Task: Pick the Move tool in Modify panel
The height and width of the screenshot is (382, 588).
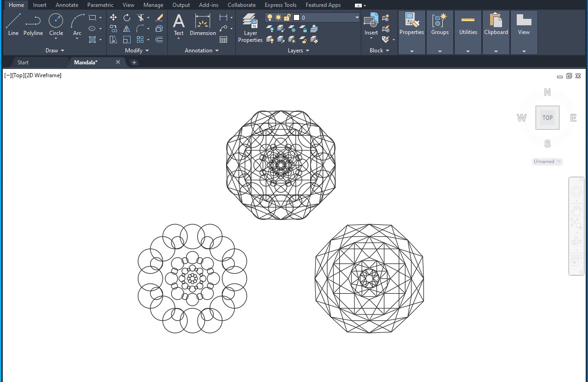Action: point(113,17)
